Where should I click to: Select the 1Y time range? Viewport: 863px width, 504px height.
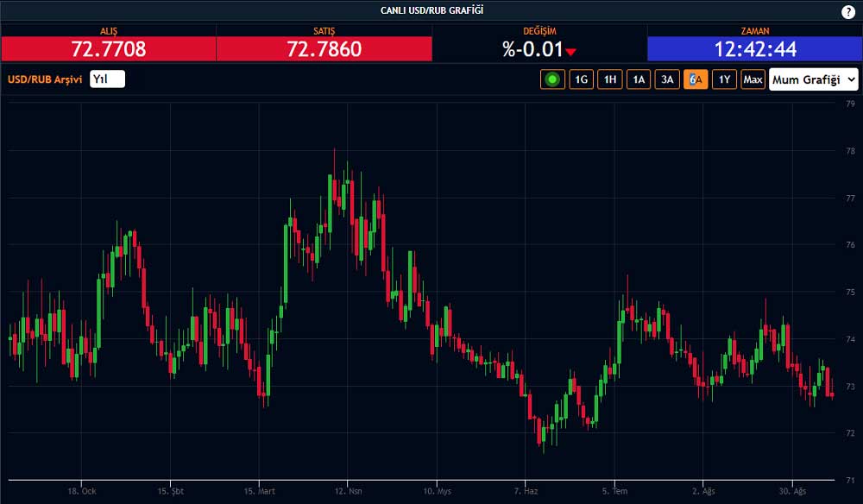tap(724, 79)
